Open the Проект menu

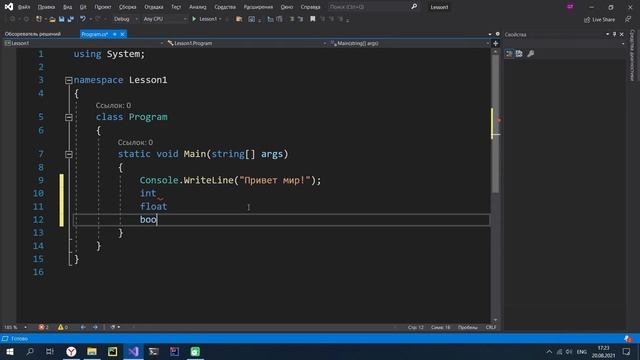(x=102, y=7)
